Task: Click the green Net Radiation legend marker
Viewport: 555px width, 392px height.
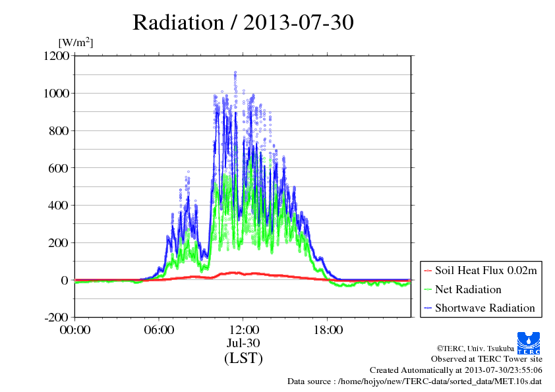Action: (x=427, y=290)
